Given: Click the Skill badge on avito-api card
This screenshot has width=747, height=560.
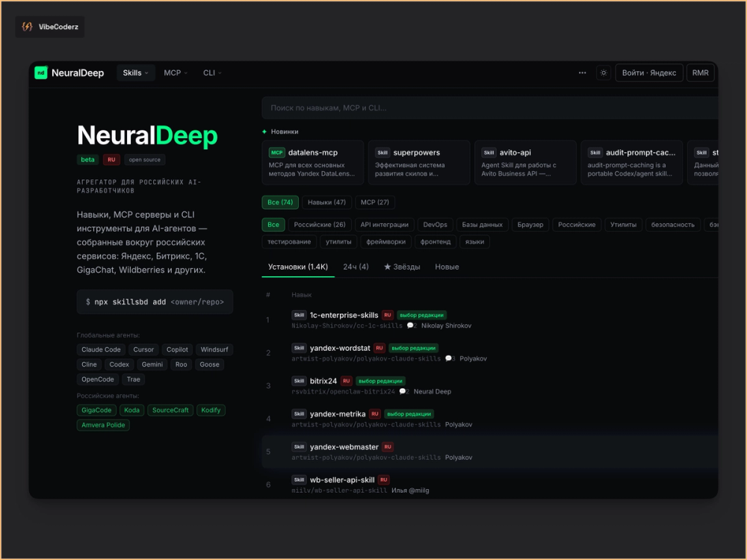Looking at the screenshot, I should (489, 153).
